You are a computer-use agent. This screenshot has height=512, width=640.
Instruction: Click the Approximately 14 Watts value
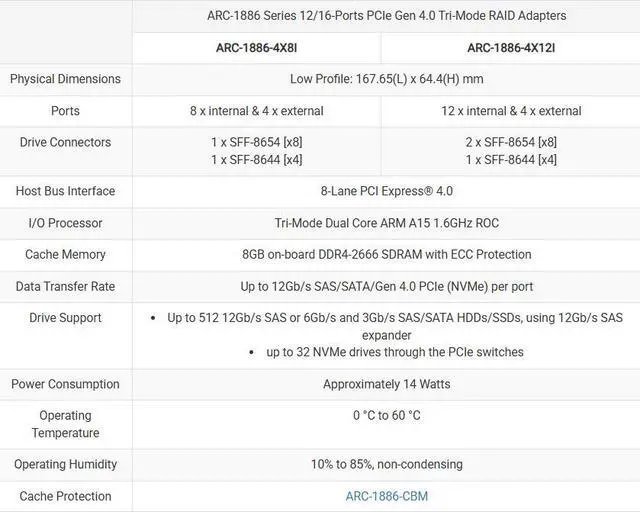pos(386,384)
